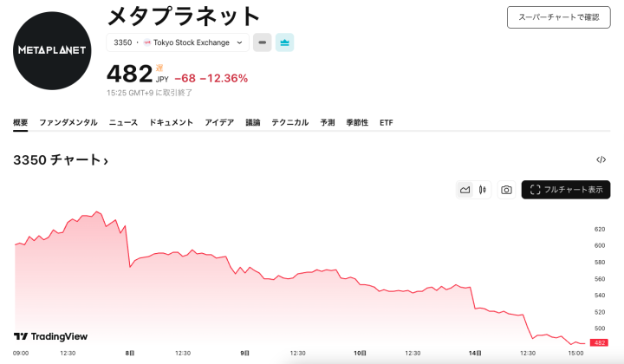The image size is (624, 364).
Task: Go to the 季節性 tab
Action: pos(357,123)
